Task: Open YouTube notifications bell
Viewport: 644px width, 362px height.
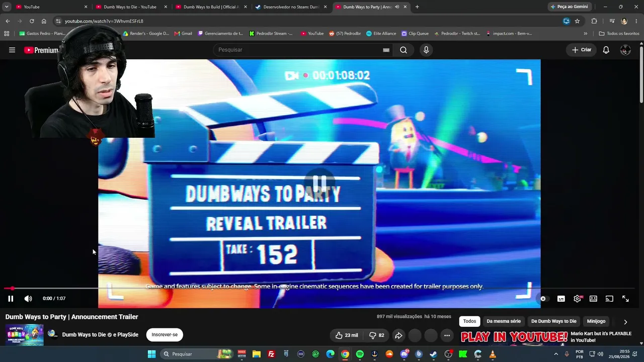Action: pyautogui.click(x=606, y=50)
